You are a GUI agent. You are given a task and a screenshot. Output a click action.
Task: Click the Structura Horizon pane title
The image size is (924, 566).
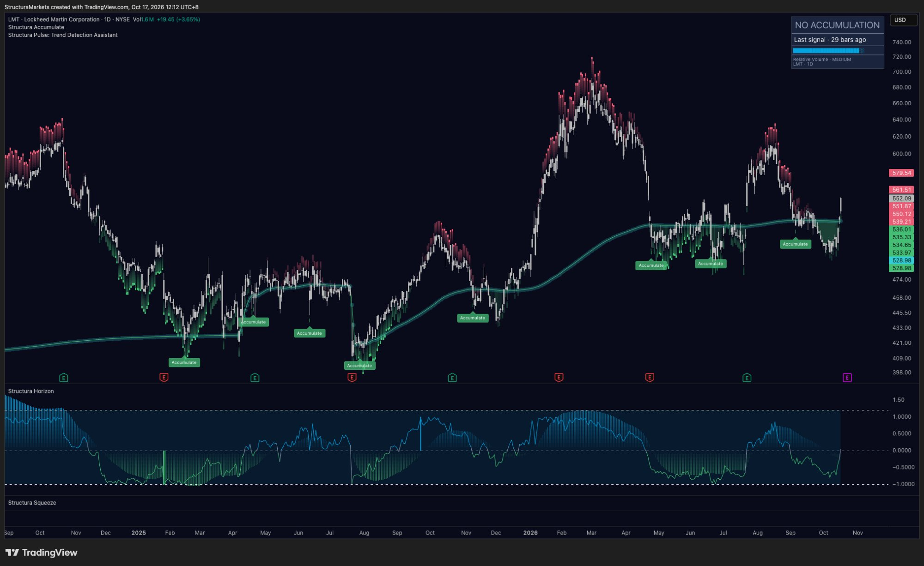[x=31, y=391]
